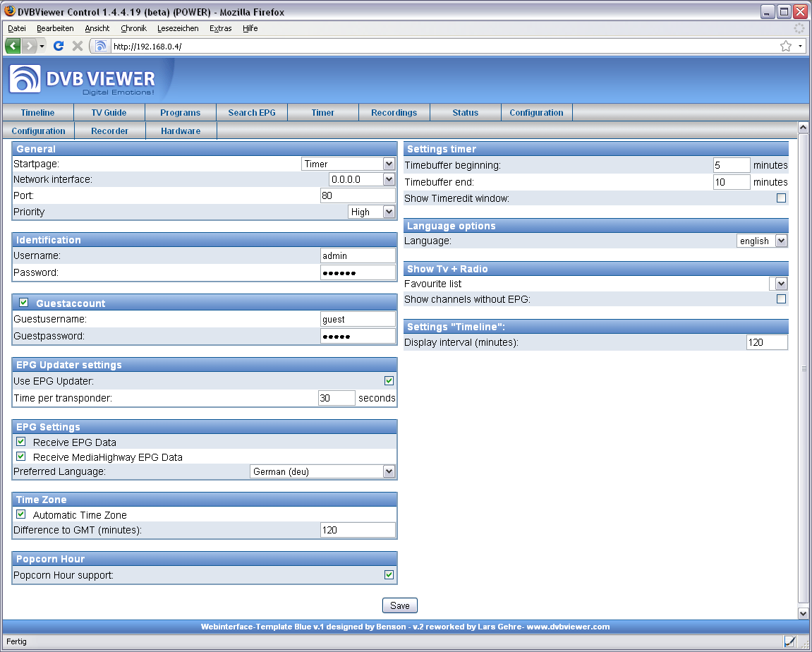Toggle the Show Timeredit window checkbox

(x=781, y=198)
